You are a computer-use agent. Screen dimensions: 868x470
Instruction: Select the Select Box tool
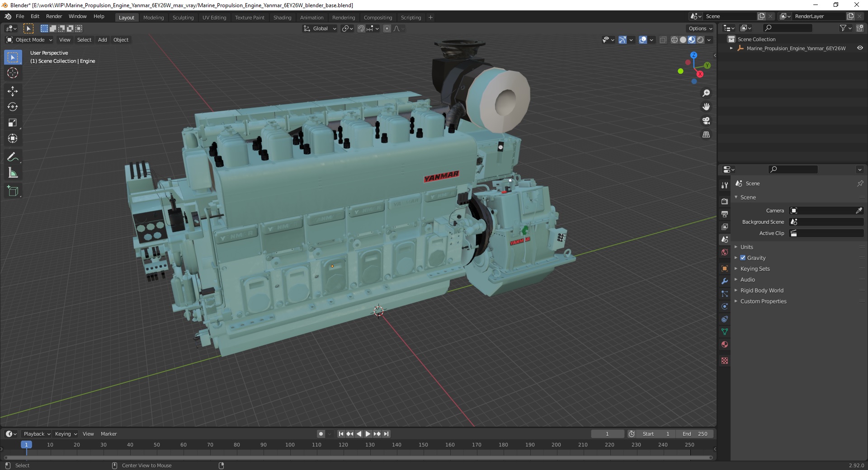click(13, 57)
